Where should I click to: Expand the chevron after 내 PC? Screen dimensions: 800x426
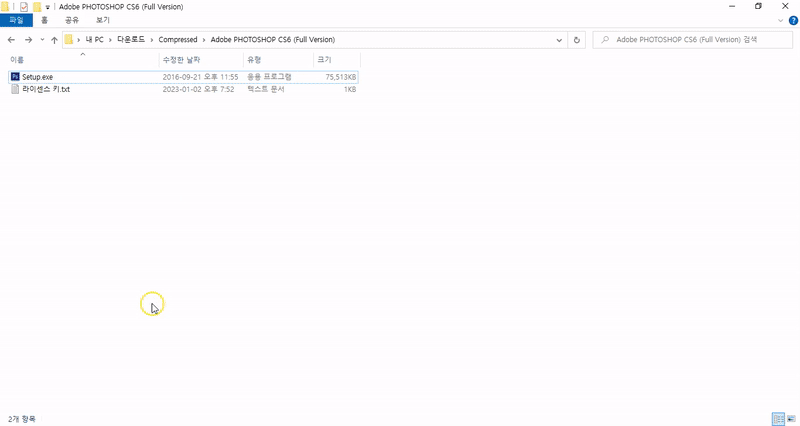click(x=110, y=40)
